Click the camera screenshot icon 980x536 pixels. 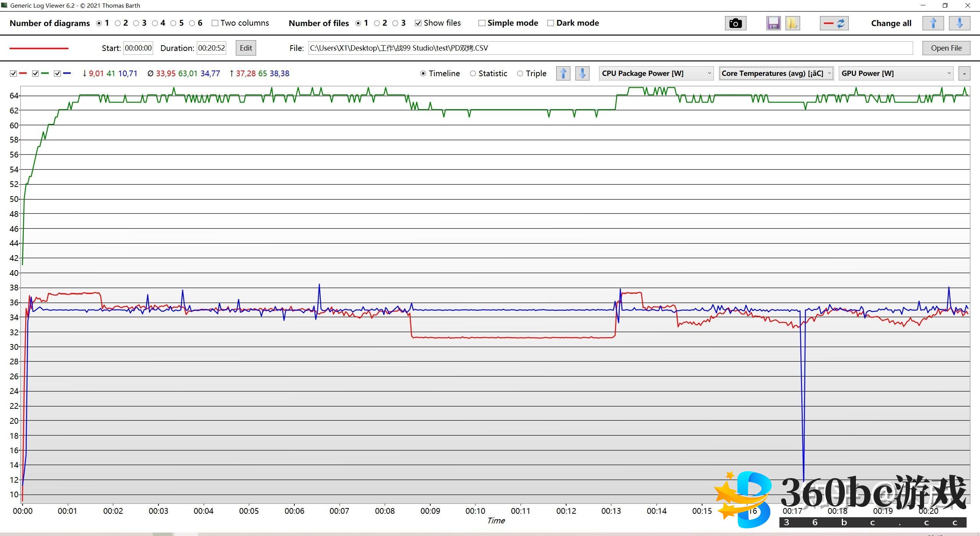(735, 23)
